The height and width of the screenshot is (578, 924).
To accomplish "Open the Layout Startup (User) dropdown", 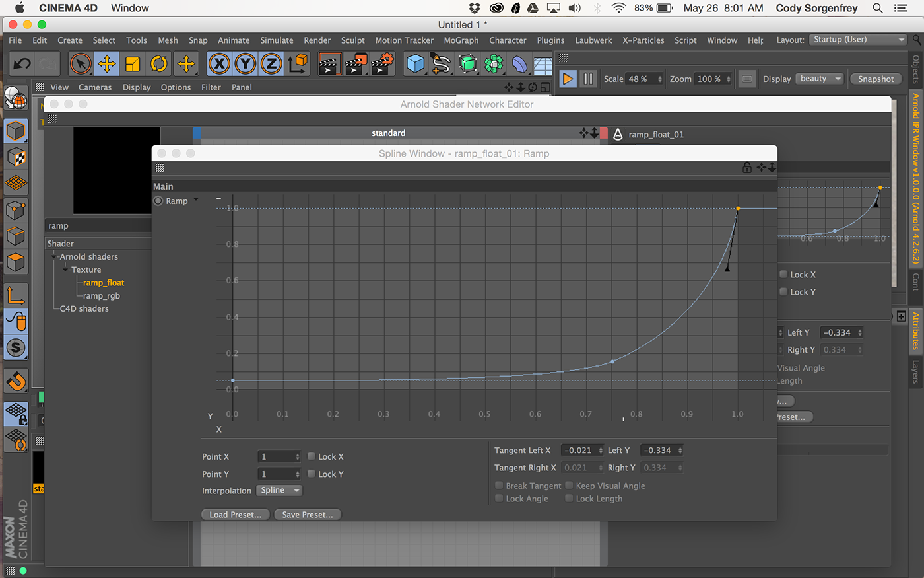I will (859, 40).
